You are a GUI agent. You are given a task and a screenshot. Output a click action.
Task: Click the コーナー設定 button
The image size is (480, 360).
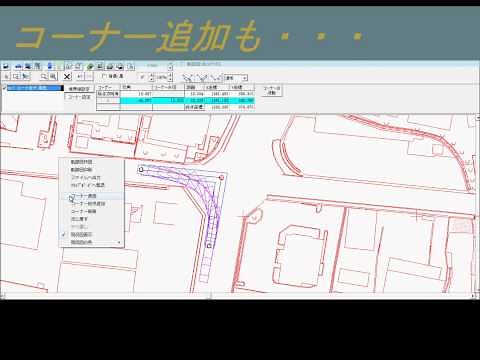pyautogui.click(x=79, y=97)
